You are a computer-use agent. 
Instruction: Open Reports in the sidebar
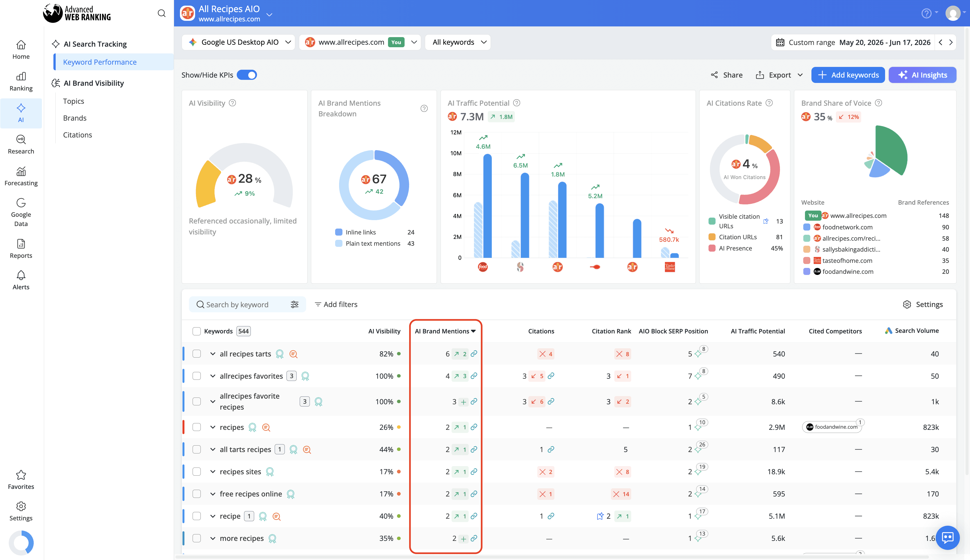[21, 249]
